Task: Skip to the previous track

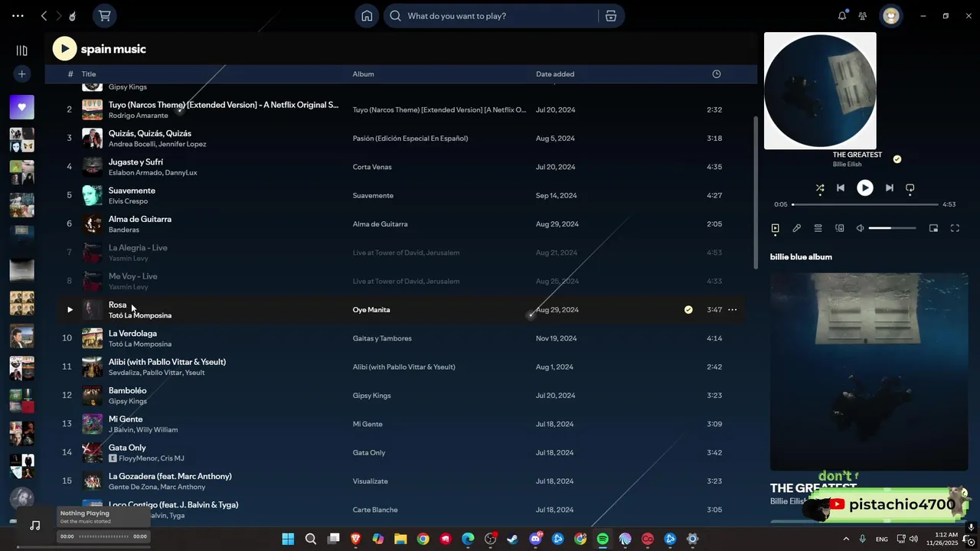Action: tap(841, 187)
